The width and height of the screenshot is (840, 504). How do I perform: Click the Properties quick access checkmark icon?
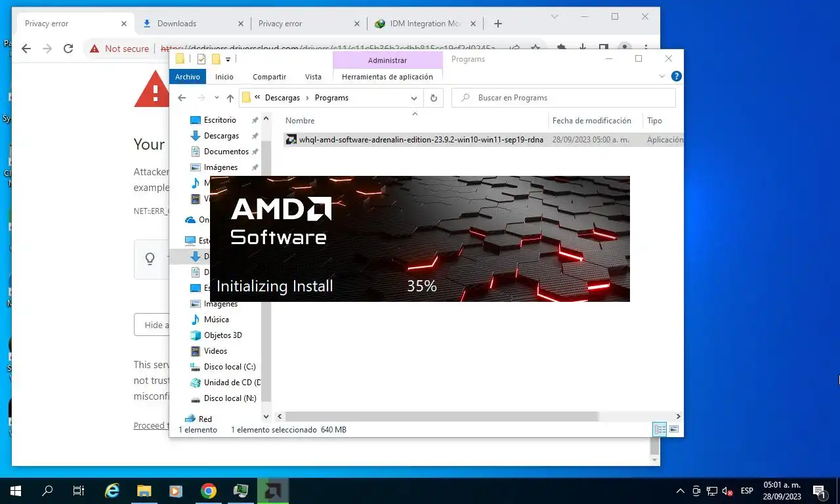(x=201, y=59)
